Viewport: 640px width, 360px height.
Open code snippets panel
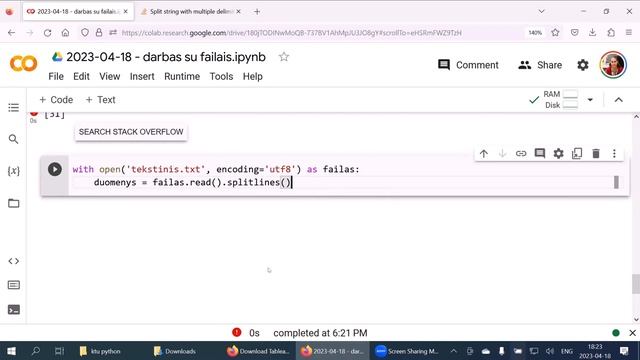pyautogui.click(x=13, y=261)
